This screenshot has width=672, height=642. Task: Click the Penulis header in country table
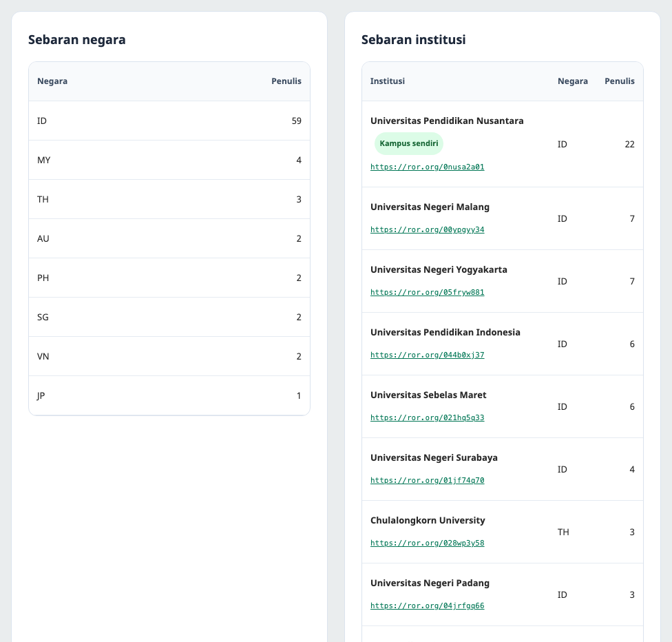[286, 81]
